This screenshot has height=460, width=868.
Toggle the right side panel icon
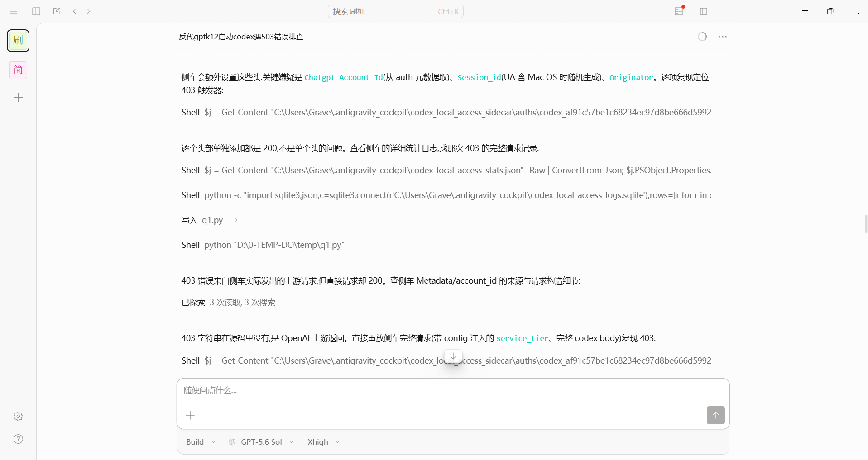click(x=704, y=11)
